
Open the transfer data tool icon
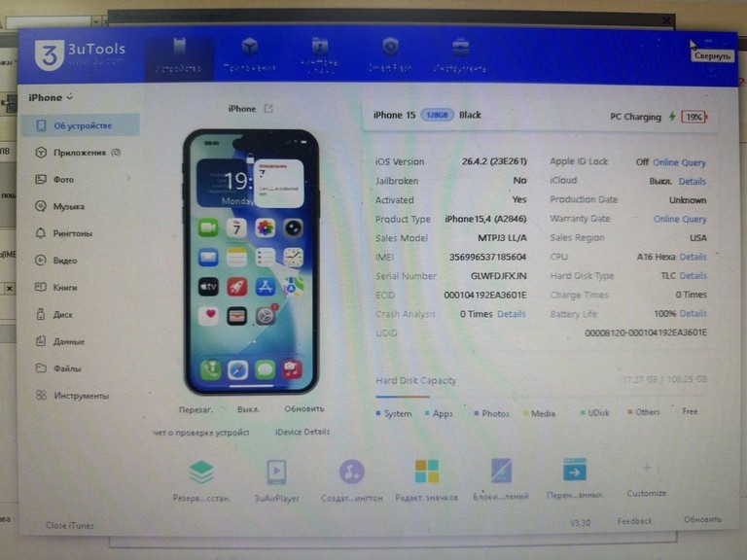coord(575,470)
